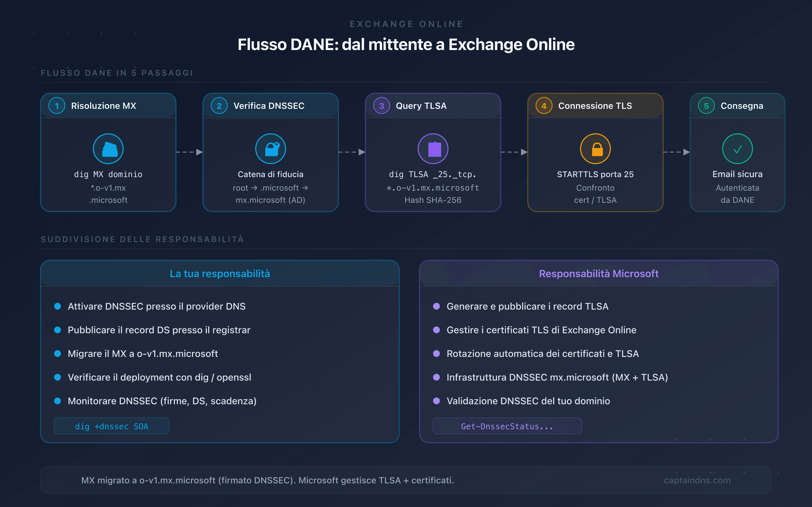Viewport: 812px width, 507px height.
Task: Open the Responsabilità Microsoft panel header
Action: tap(599, 273)
